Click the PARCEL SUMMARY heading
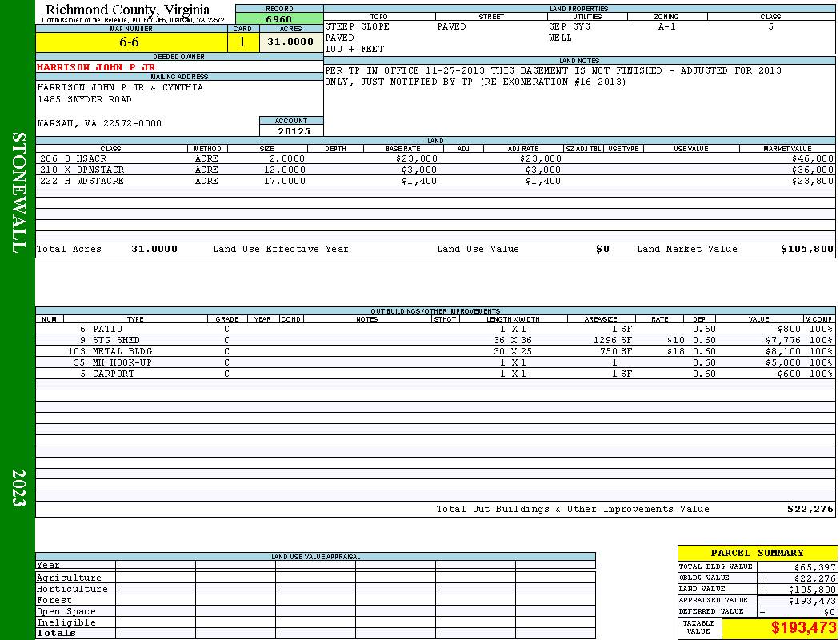The width and height of the screenshot is (840, 640). pyautogui.click(x=757, y=554)
